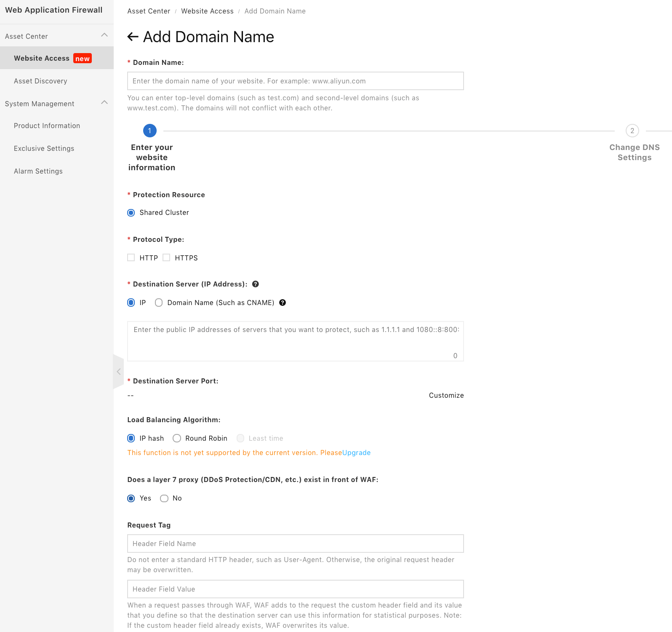Select No for layer 7 proxy
The height and width of the screenshot is (632, 672).
164,498
